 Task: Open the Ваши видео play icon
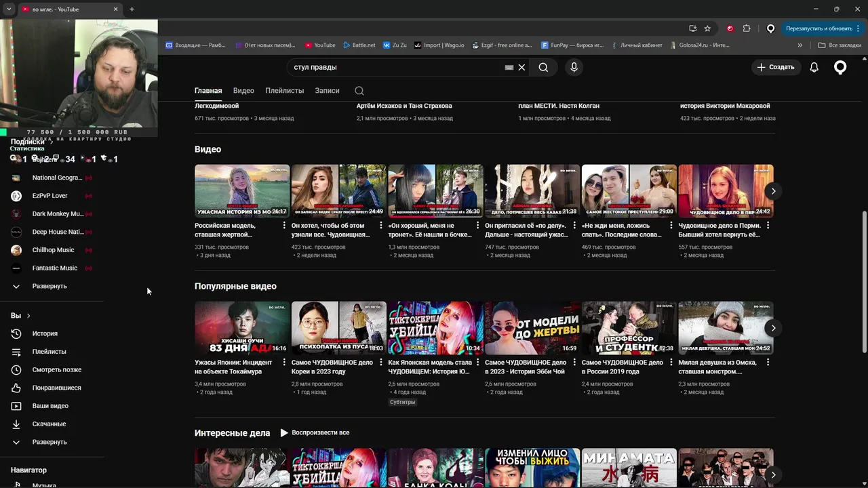point(16,406)
